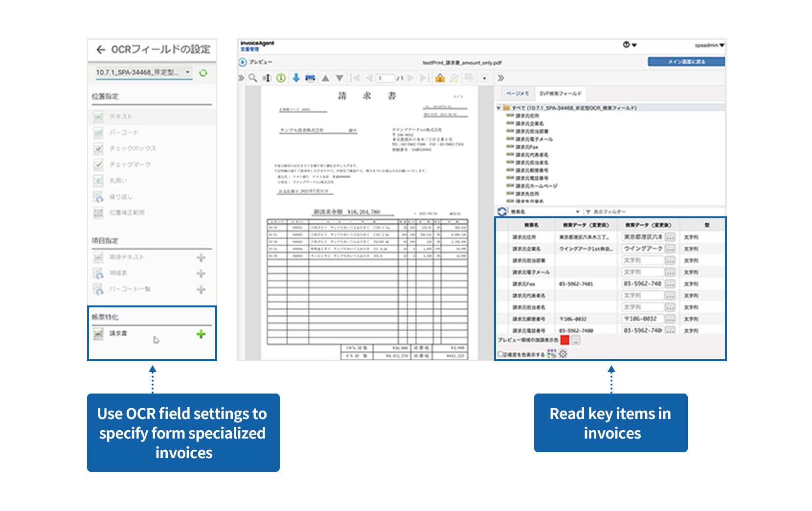
Task: Click the page number input field
Action: 385,78
